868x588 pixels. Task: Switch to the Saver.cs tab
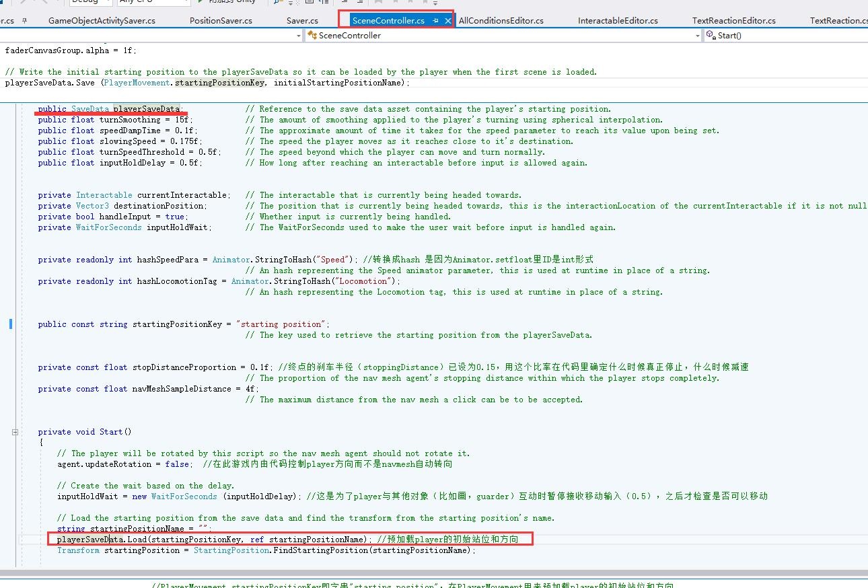click(x=302, y=21)
